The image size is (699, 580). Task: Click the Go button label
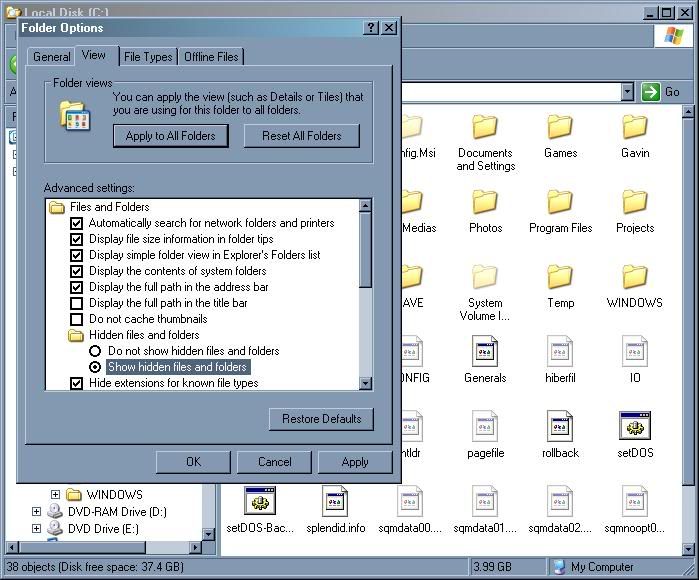click(x=672, y=92)
